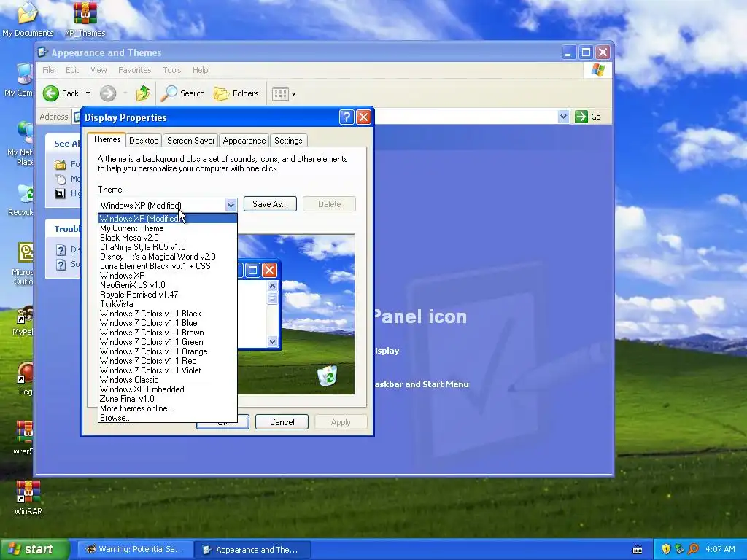Pick the plain Windows XP theme
Viewport: 747px width, 560px height.
tap(167, 275)
